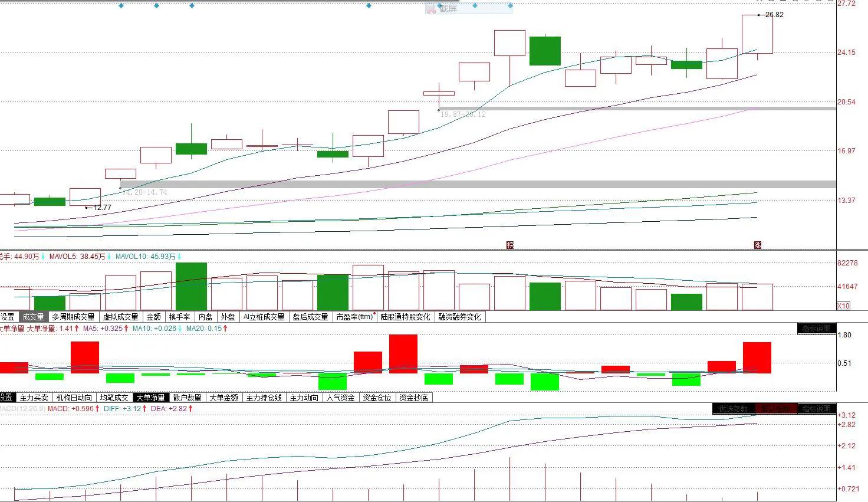Select the candlestick marked with 12.77 low
Image resolution: width=868 pixels, height=502 pixels.
click(x=86, y=197)
